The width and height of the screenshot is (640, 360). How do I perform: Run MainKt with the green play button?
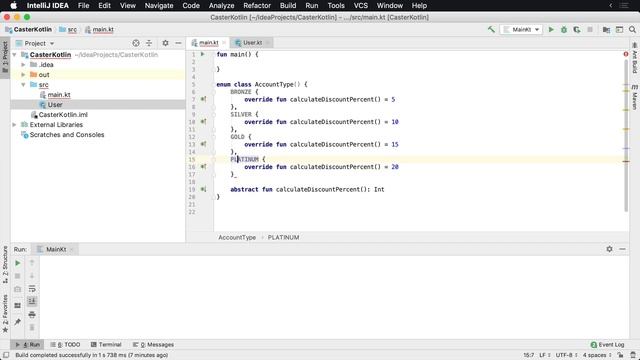551,29
